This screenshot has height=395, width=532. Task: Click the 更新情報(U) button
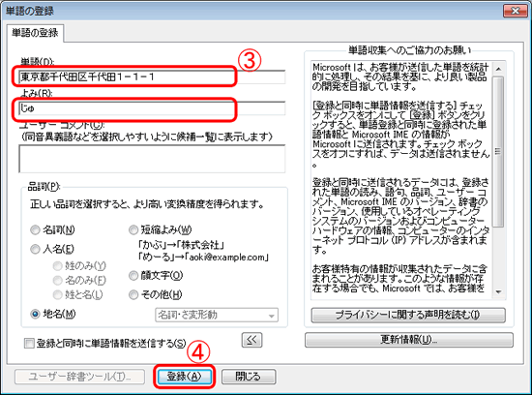(x=409, y=340)
